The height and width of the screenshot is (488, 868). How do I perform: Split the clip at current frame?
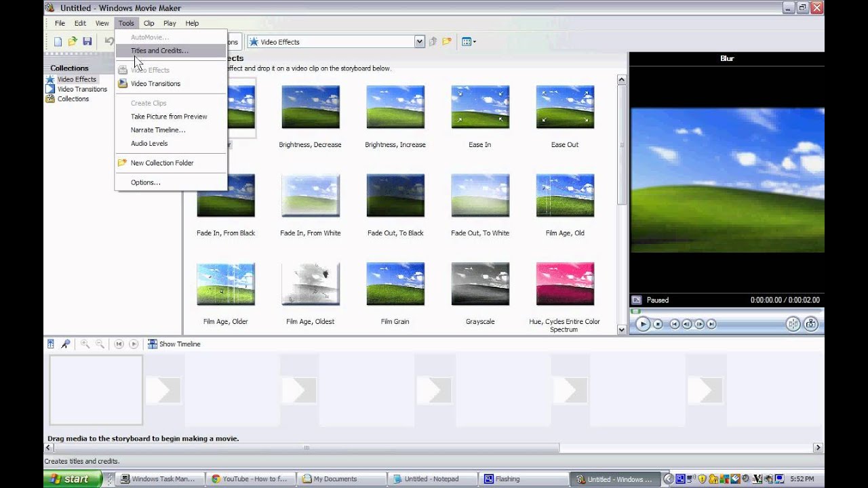pyautogui.click(x=793, y=324)
